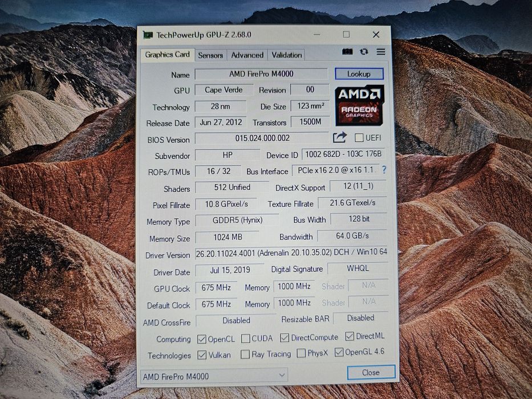
Task: Open the hamburger menu icon
Action: click(x=381, y=51)
